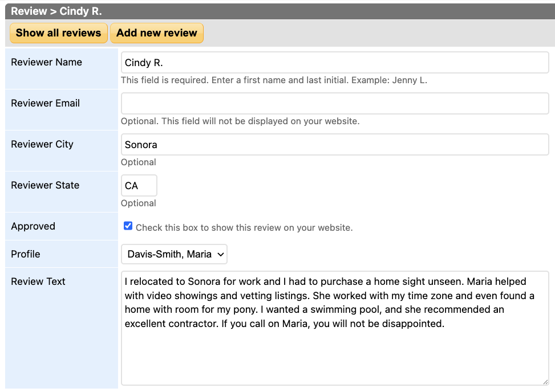Image resolution: width=555 pixels, height=392 pixels.
Task: Click the Review Text row label
Action: 38,281
